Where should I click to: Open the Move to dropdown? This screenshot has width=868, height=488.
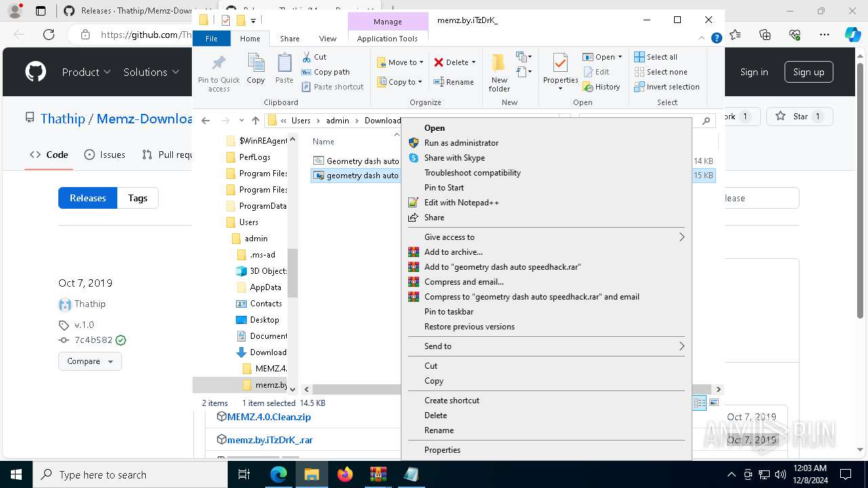pyautogui.click(x=400, y=62)
